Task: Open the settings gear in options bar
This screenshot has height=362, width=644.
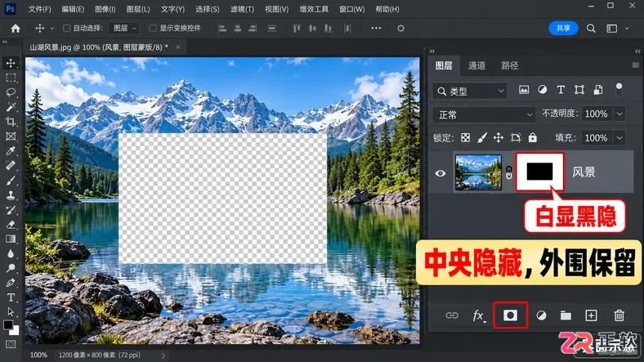Action: click(400, 29)
